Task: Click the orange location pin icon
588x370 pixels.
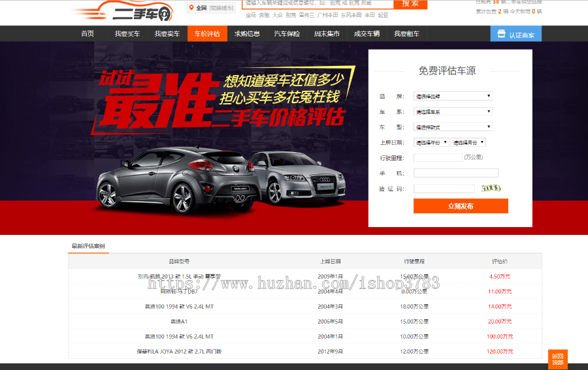Action: pos(191,7)
